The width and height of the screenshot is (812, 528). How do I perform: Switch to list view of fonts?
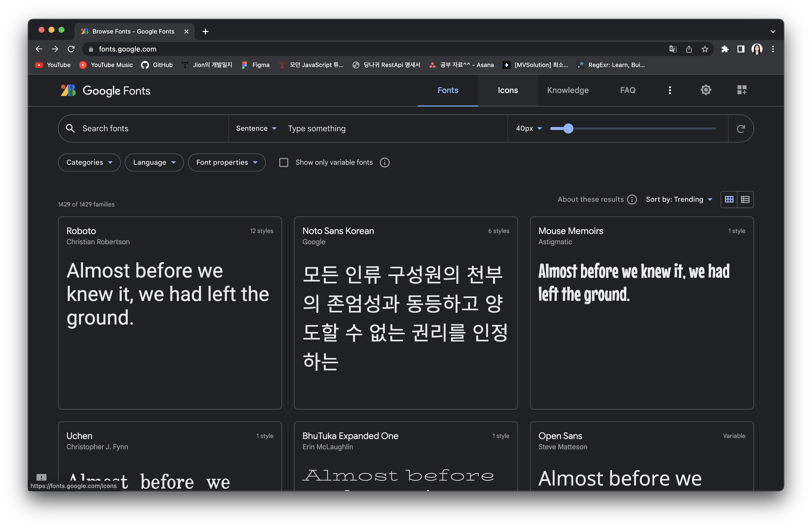(745, 199)
